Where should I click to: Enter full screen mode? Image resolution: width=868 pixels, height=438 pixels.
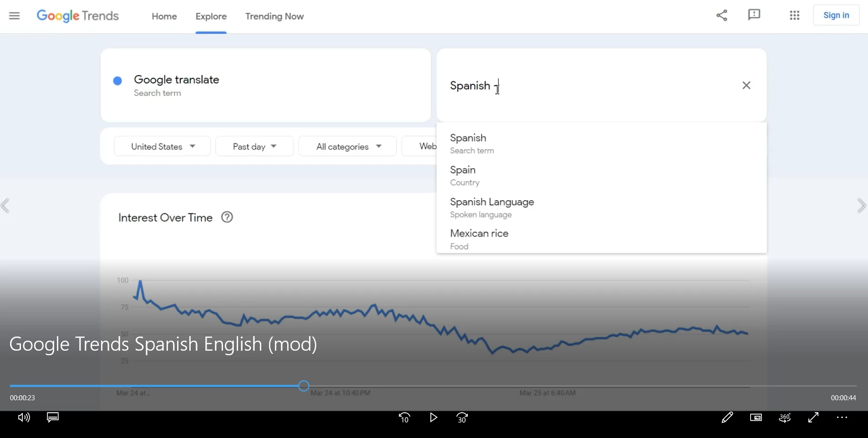tap(813, 418)
